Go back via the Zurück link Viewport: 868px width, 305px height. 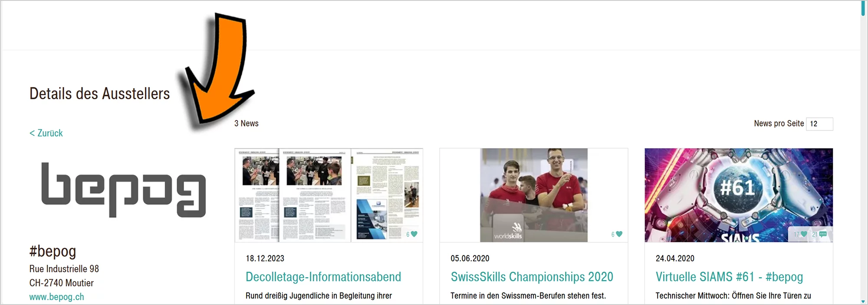click(x=46, y=133)
